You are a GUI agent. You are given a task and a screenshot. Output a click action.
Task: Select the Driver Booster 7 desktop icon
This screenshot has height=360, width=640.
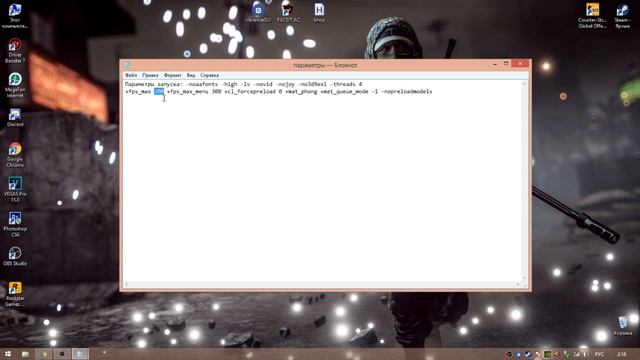pos(15,51)
